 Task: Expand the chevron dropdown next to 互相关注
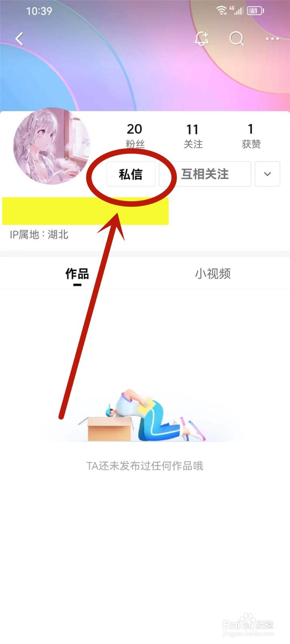click(267, 174)
